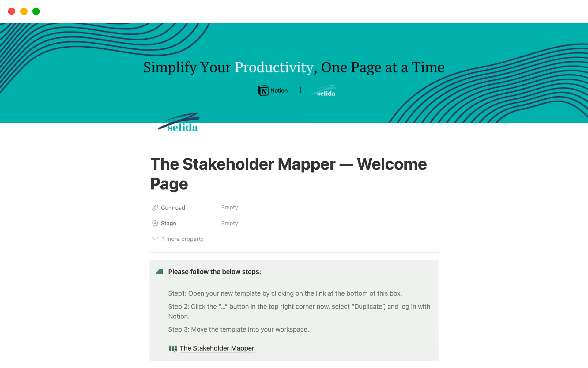This screenshot has width=588, height=368.
Task: Click the selida signature logo below the cover
Action: 179,122
